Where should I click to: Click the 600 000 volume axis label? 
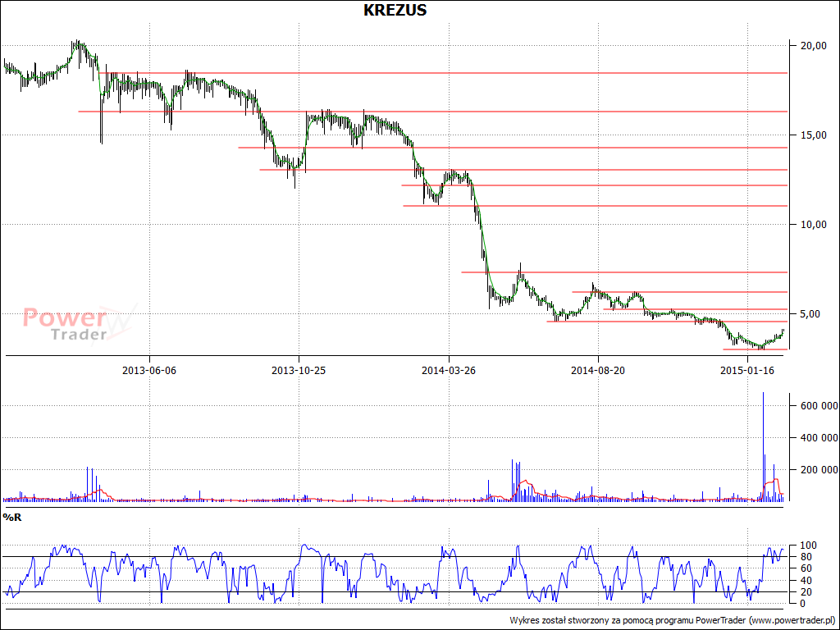[x=819, y=406]
